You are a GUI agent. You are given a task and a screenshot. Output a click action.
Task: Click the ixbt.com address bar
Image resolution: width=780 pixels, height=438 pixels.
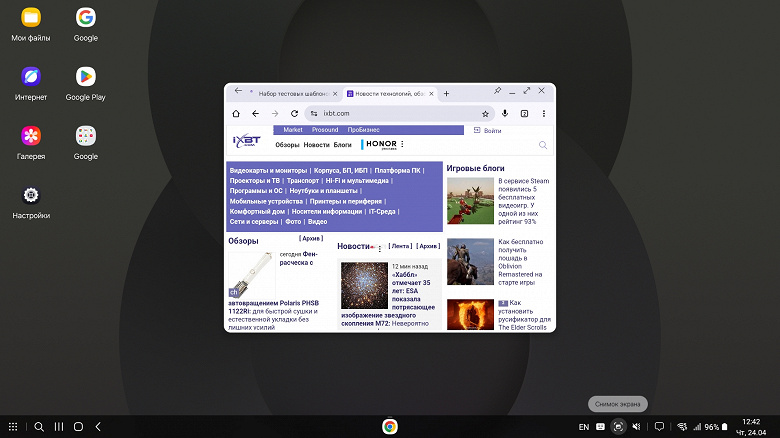pos(400,113)
